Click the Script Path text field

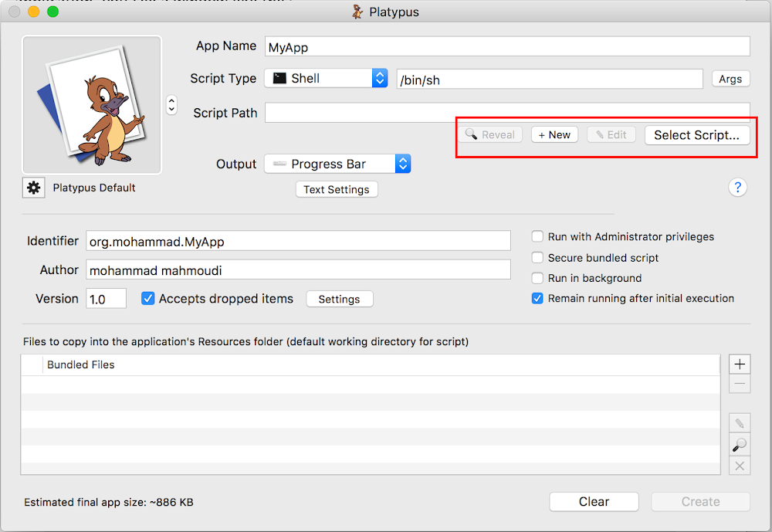(507, 112)
